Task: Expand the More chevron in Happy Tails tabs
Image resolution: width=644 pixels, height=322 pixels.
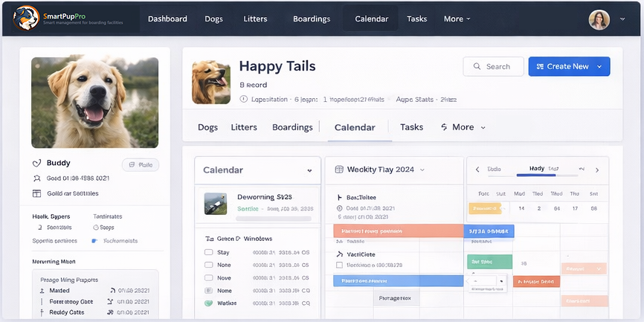Action: pos(483,128)
